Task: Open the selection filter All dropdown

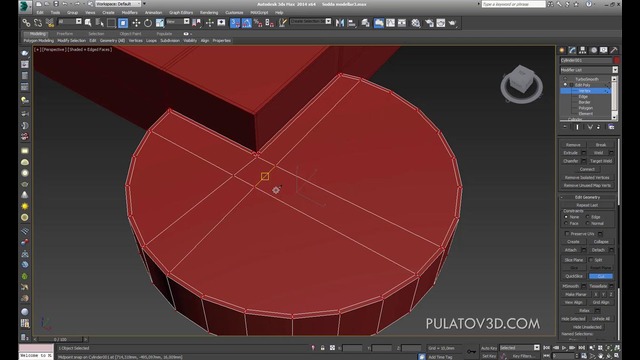Action: click(69, 21)
